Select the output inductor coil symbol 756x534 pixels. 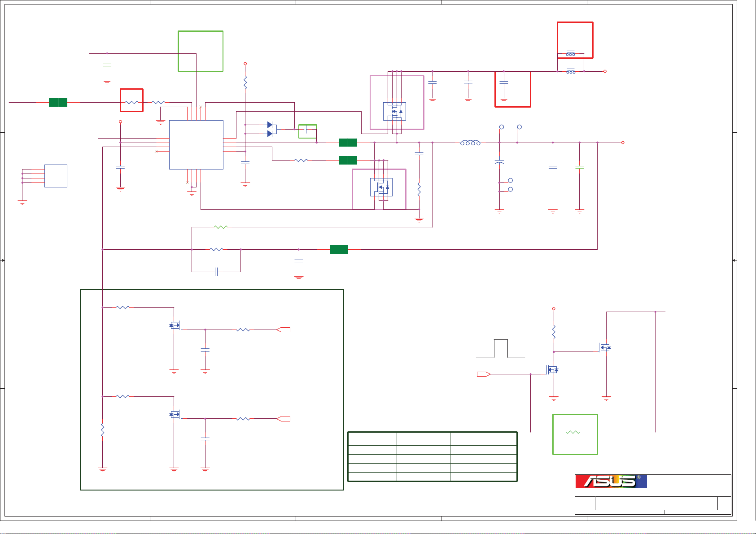coord(471,143)
